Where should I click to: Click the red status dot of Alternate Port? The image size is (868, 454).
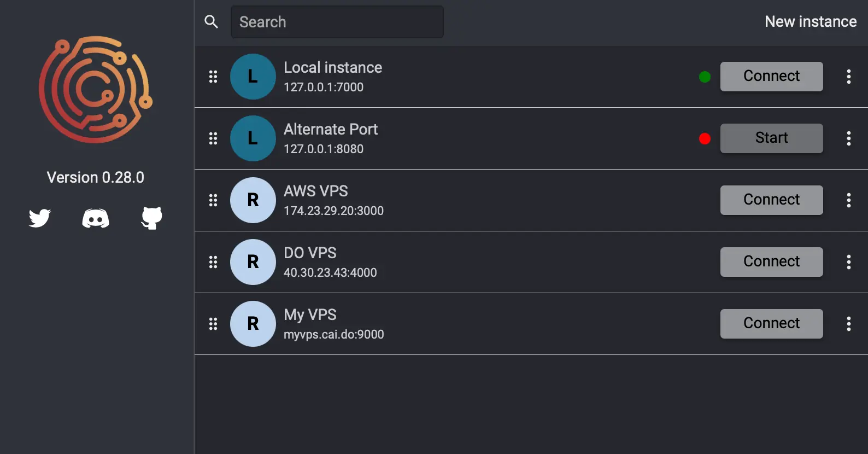click(x=705, y=139)
